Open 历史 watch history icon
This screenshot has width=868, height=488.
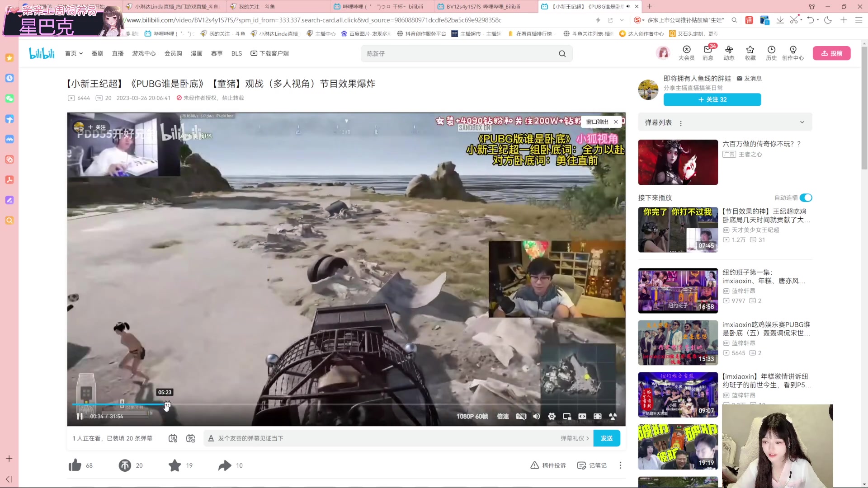(x=771, y=53)
